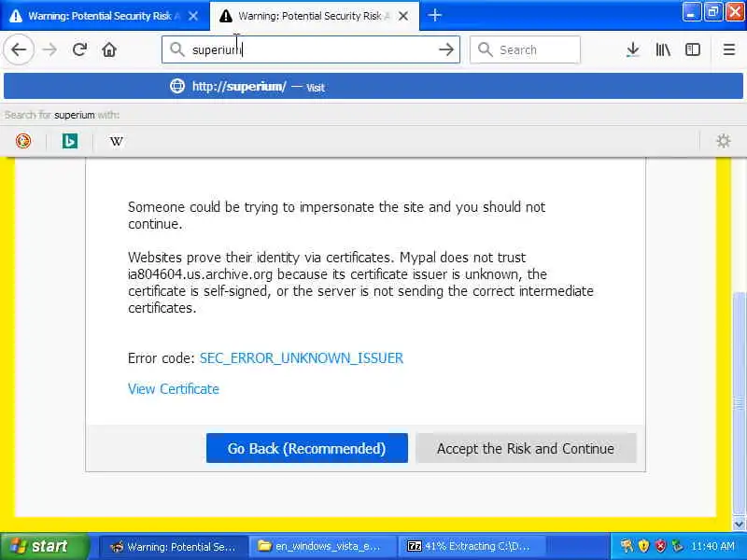This screenshot has width=747, height=560.
Task: Switch to the first Warning: Potential Security Risk tab
Action: tap(105, 16)
